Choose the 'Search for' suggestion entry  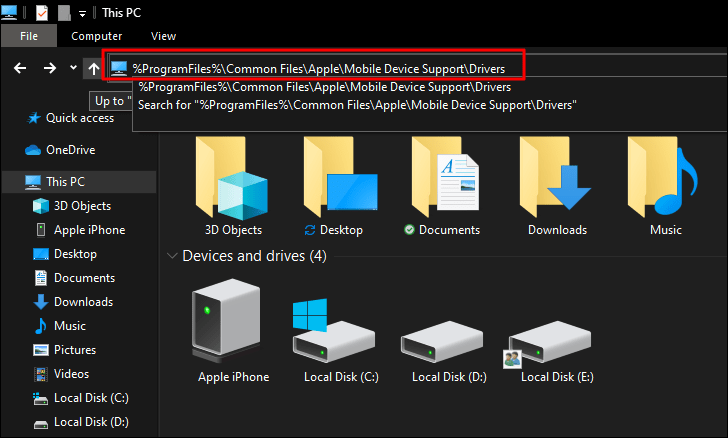[x=357, y=105]
